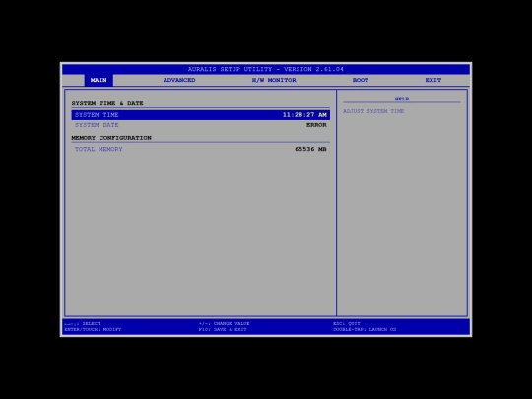Image resolution: width=532 pixels, height=399 pixels.
Task: Click the F10: SAVE & EXIT hint
Action: (x=223, y=329)
